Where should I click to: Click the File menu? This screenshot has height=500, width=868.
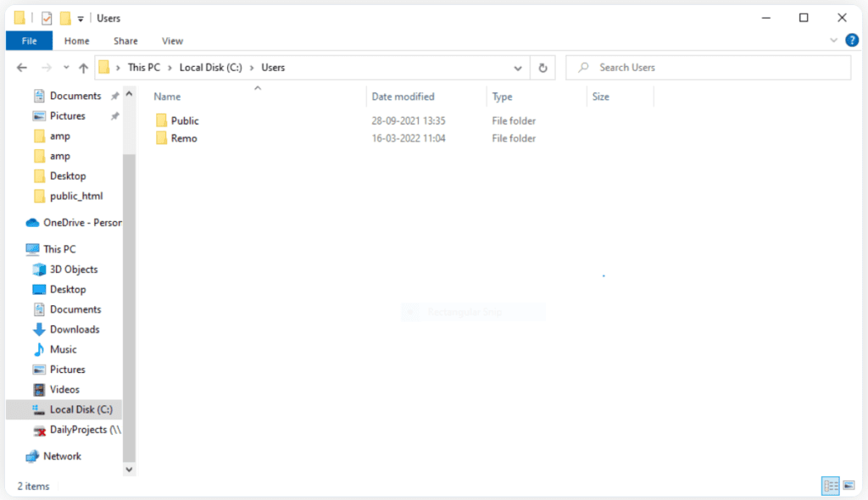coord(29,40)
